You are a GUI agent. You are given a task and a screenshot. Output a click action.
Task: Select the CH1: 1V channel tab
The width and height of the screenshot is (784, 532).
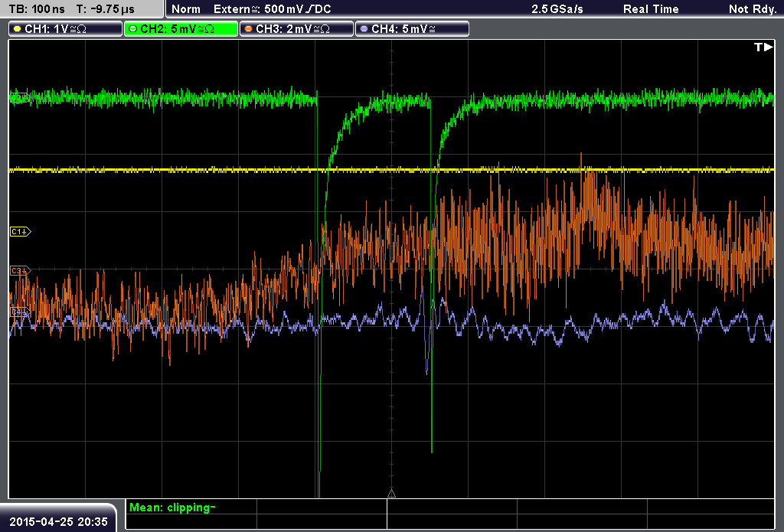[66, 29]
